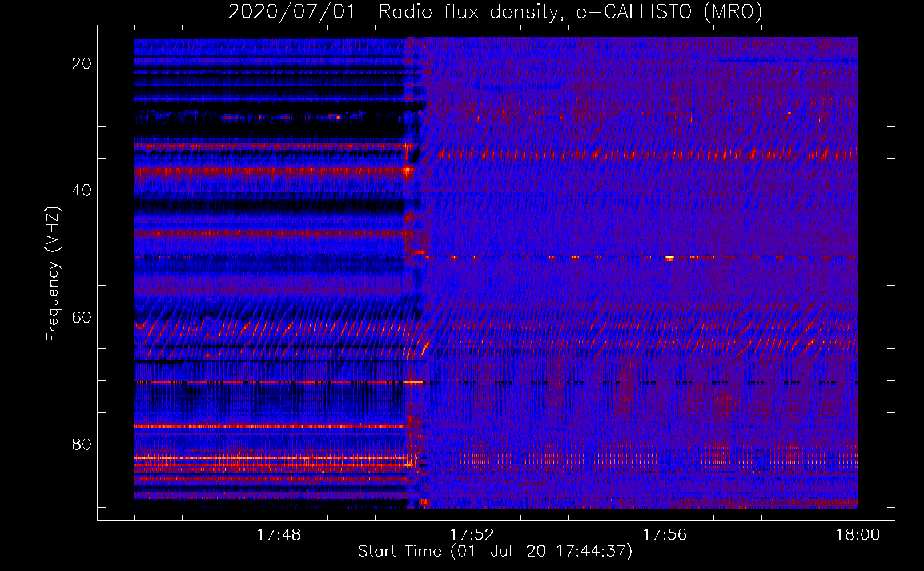Click the "Frequency (MHZ)" vertical axis title
Image resolution: width=924 pixels, height=571 pixels.
tap(53, 274)
